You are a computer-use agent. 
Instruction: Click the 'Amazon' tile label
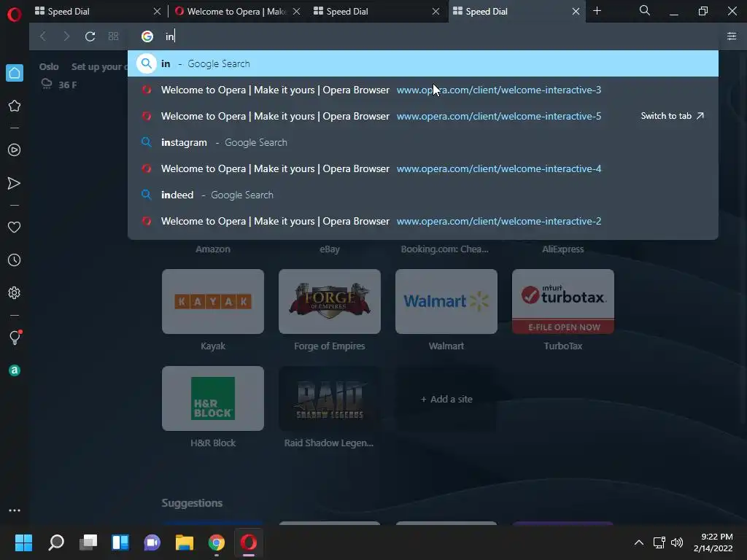(213, 249)
